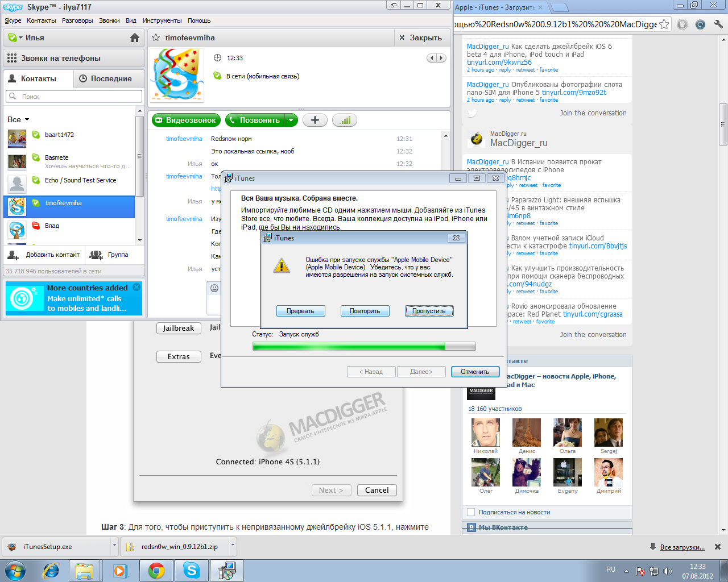Click the volume icon in system tray
This screenshot has width=728, height=582.
click(x=668, y=571)
